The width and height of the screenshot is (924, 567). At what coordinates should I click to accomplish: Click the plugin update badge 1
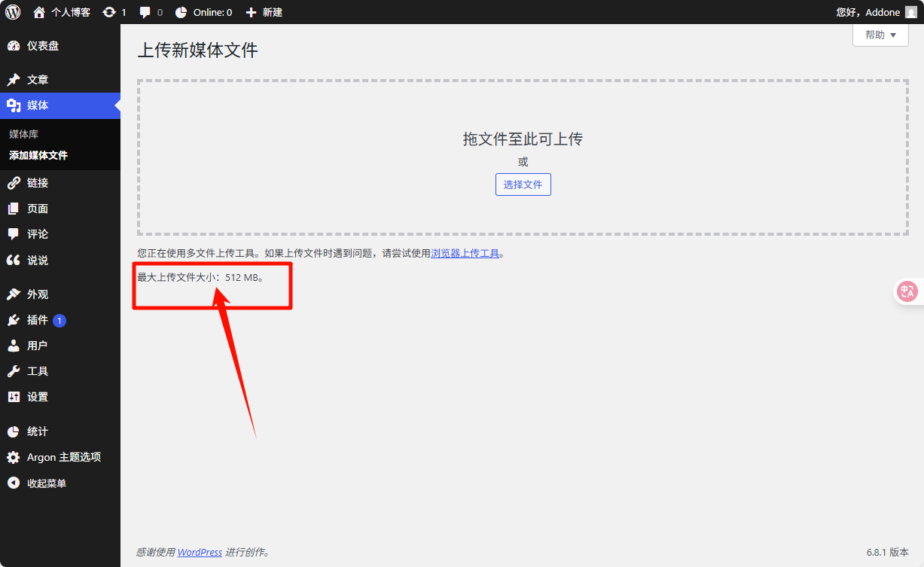(59, 320)
